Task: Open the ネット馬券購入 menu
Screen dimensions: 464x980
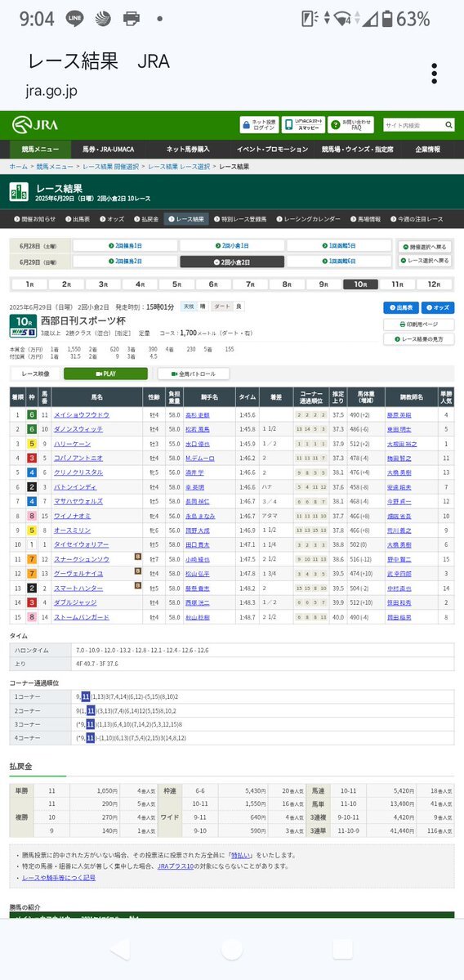Action: 188,150
